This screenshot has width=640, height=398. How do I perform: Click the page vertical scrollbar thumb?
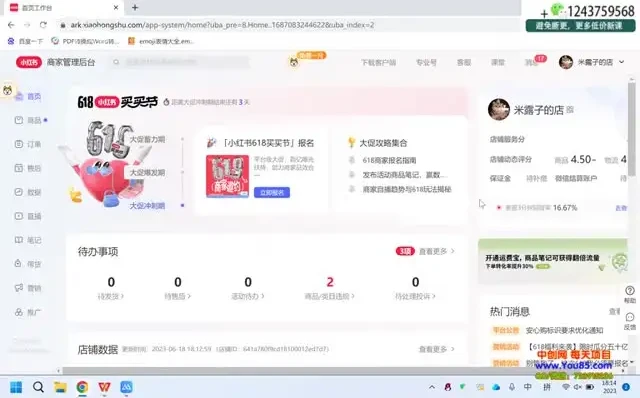click(632, 129)
